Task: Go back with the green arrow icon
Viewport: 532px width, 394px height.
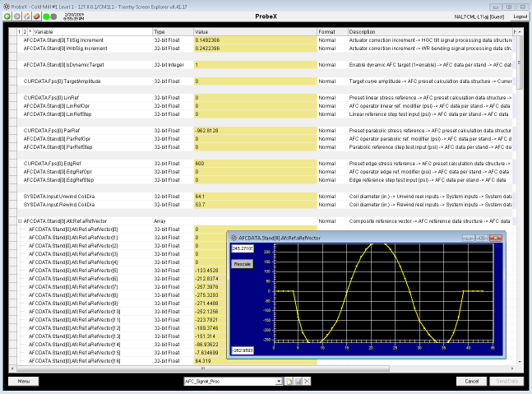Action: click(x=7, y=16)
